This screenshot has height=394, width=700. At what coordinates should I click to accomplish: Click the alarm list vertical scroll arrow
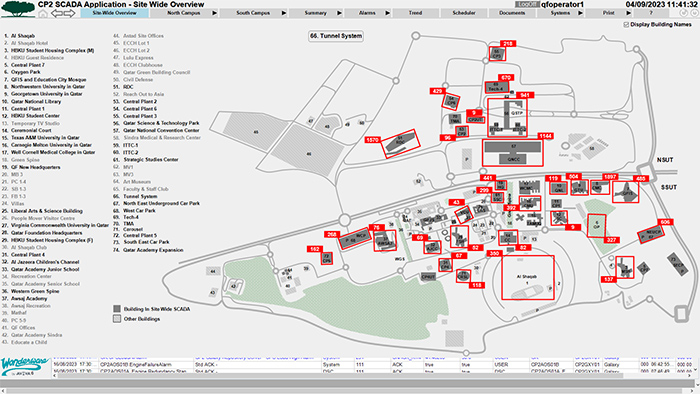(696, 369)
